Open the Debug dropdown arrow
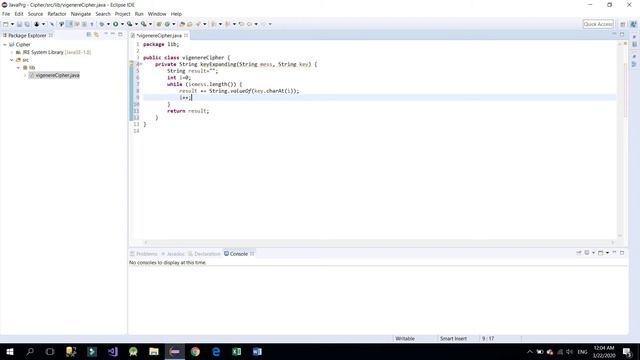The image size is (640, 360). (x=108, y=24)
